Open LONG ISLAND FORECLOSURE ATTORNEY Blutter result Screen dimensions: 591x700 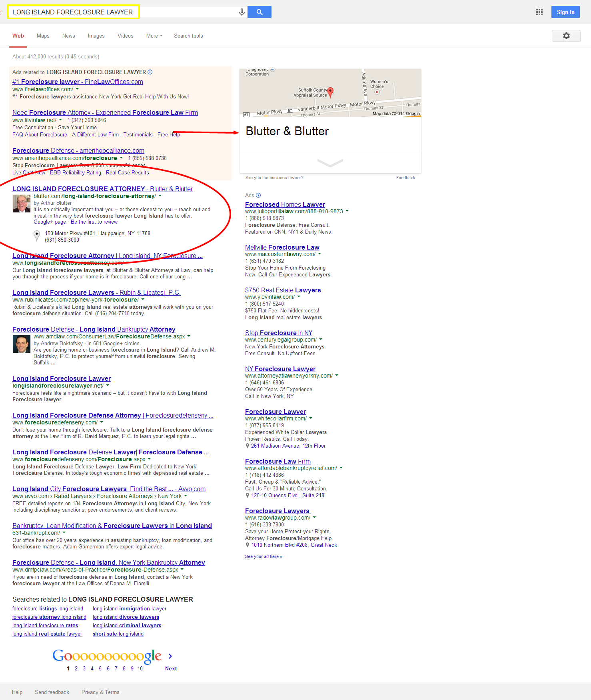(102, 189)
